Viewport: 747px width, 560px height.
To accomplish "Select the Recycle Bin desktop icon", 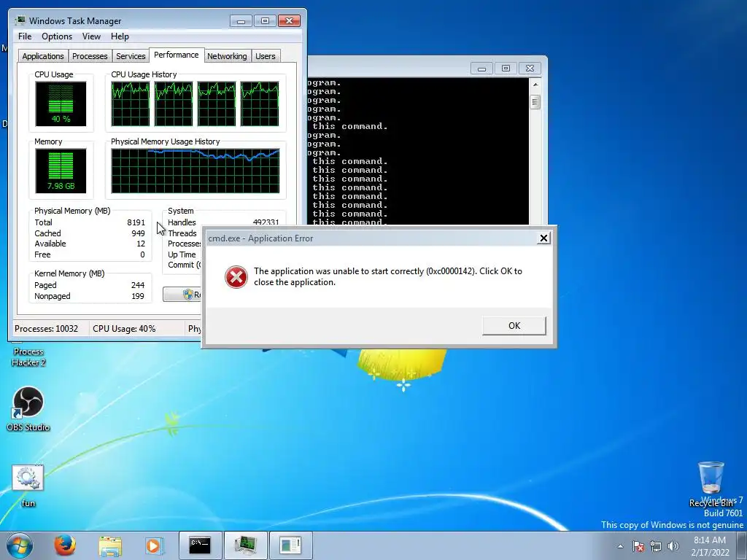I will pyautogui.click(x=711, y=484).
